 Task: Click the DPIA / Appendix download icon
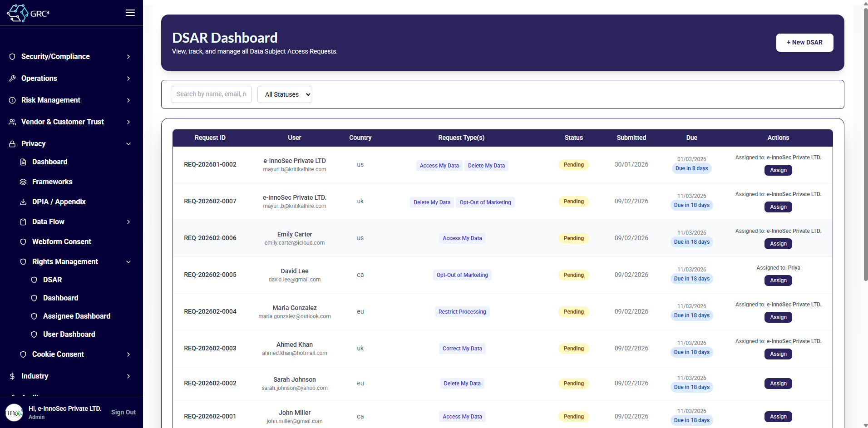(23, 202)
